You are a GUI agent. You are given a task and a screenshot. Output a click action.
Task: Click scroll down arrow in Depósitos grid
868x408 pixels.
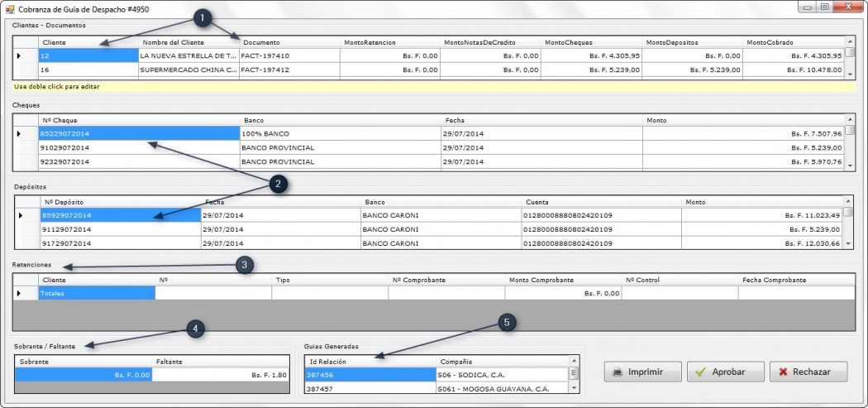pos(848,244)
